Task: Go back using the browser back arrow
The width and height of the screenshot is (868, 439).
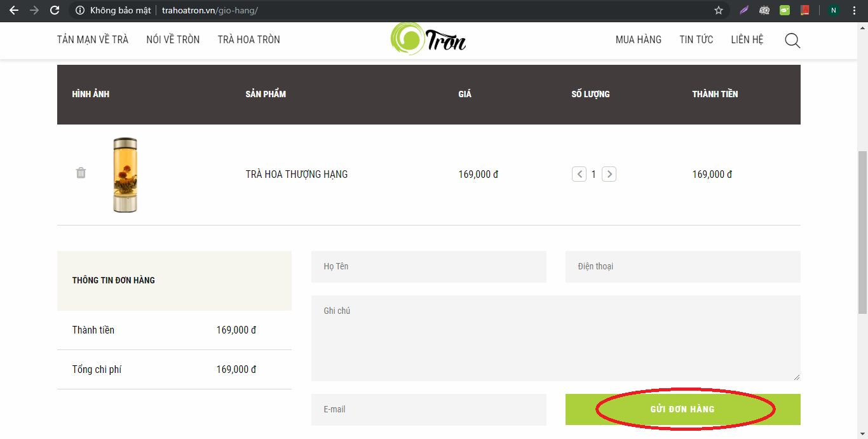Action: click(14, 10)
